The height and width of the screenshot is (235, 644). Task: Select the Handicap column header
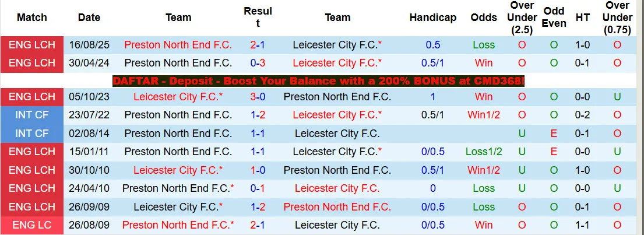pos(432,17)
